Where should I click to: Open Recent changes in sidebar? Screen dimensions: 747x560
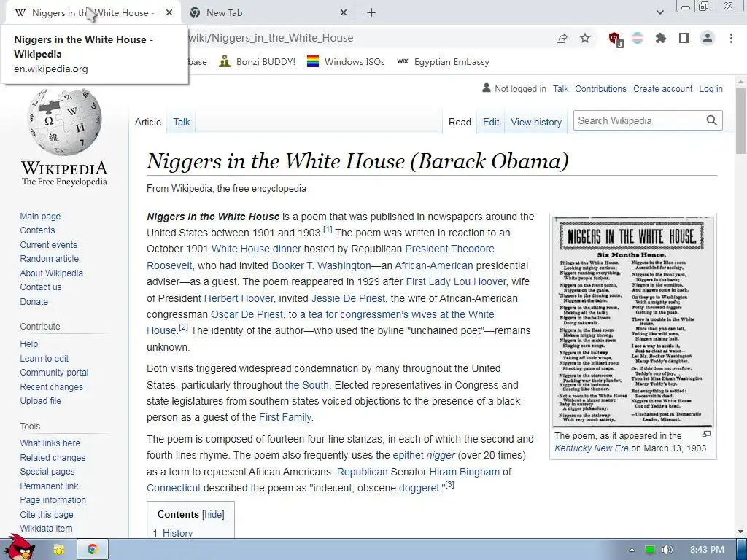click(x=52, y=386)
